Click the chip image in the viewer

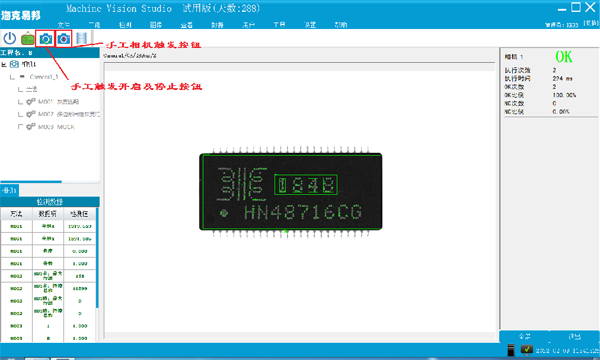point(291,192)
